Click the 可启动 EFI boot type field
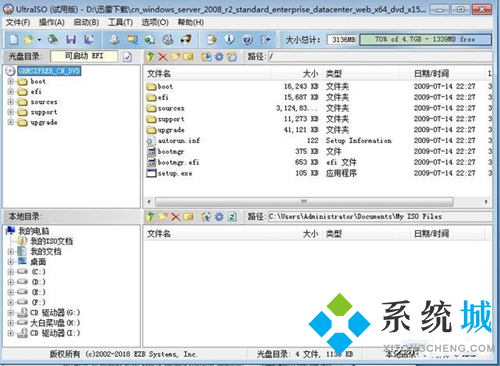The image size is (500, 366). (84, 56)
